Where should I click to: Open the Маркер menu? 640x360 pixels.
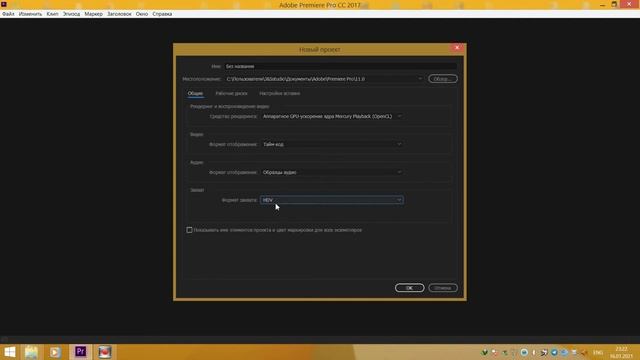93,14
